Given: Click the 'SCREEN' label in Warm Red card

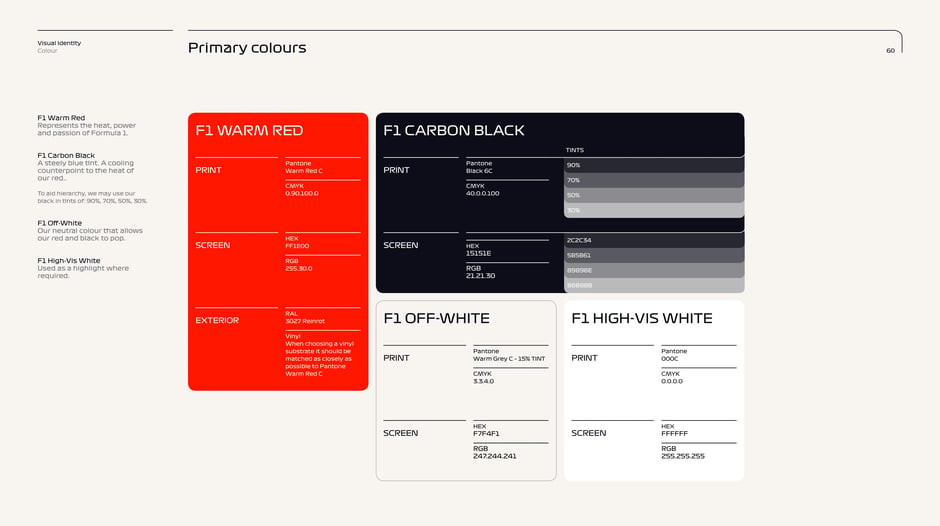Looking at the screenshot, I should click(213, 245).
